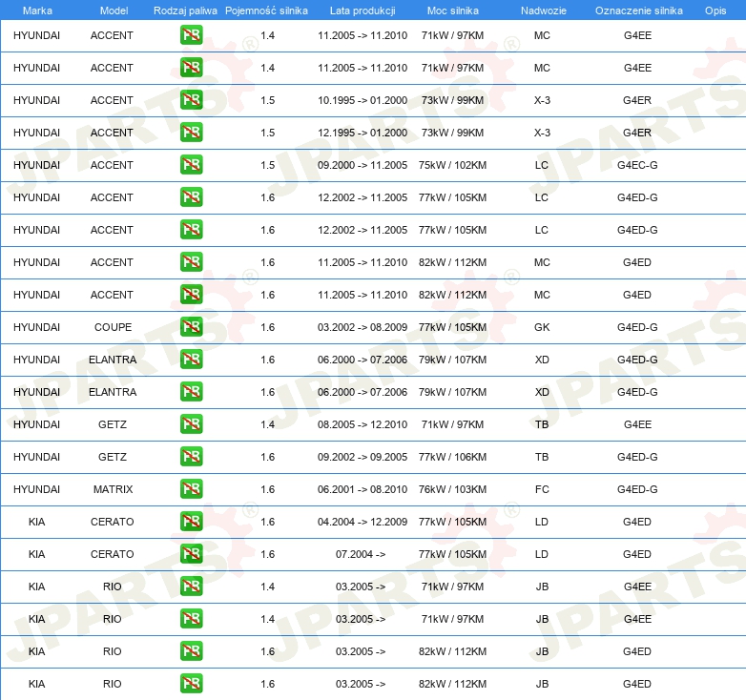This screenshot has height=700, width=746.
Task: Click the Pojemność silnika column header
Action: click(x=266, y=10)
